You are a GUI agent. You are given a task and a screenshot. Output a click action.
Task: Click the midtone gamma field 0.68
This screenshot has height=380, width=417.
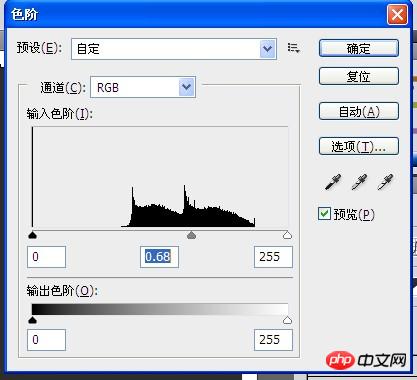[x=159, y=257]
